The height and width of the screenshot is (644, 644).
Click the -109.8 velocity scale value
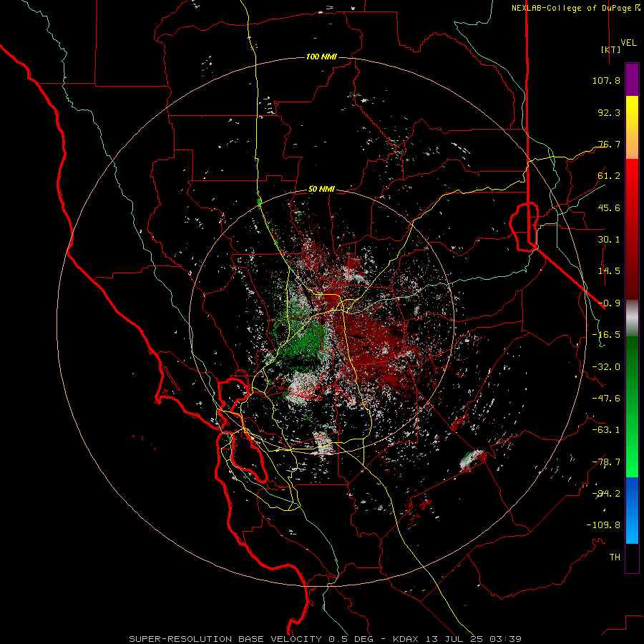603,525
